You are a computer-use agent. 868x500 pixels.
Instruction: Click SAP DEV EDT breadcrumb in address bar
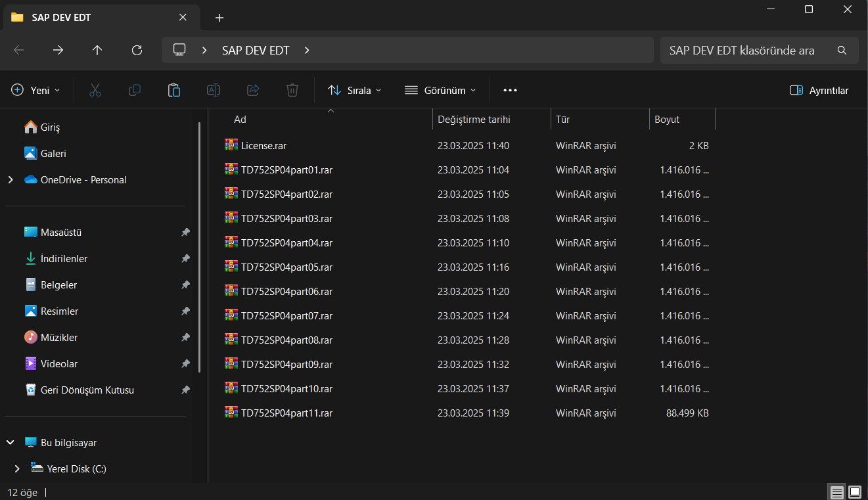(256, 50)
